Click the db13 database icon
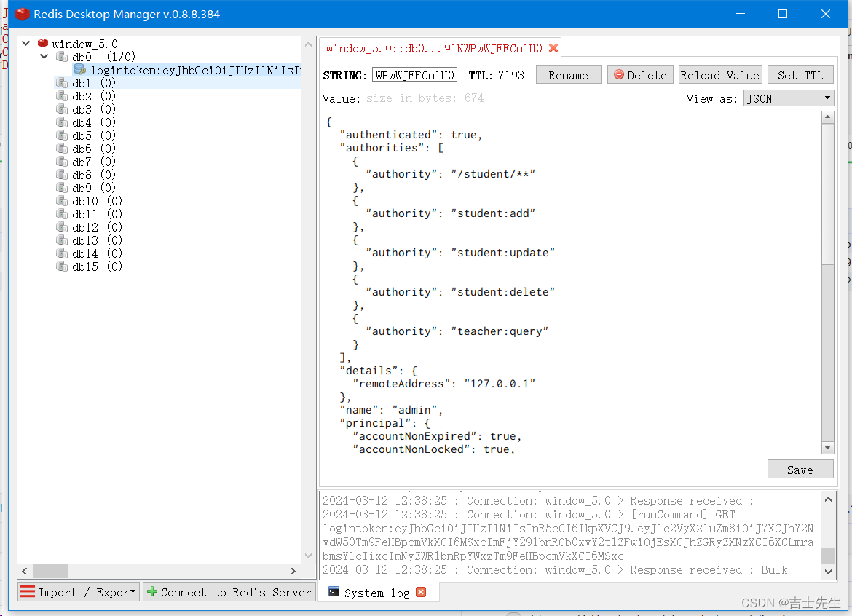852x616 pixels. (x=63, y=240)
